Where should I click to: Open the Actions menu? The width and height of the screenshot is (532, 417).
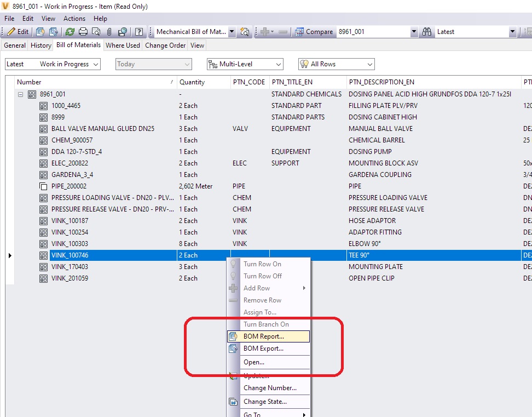click(x=74, y=18)
